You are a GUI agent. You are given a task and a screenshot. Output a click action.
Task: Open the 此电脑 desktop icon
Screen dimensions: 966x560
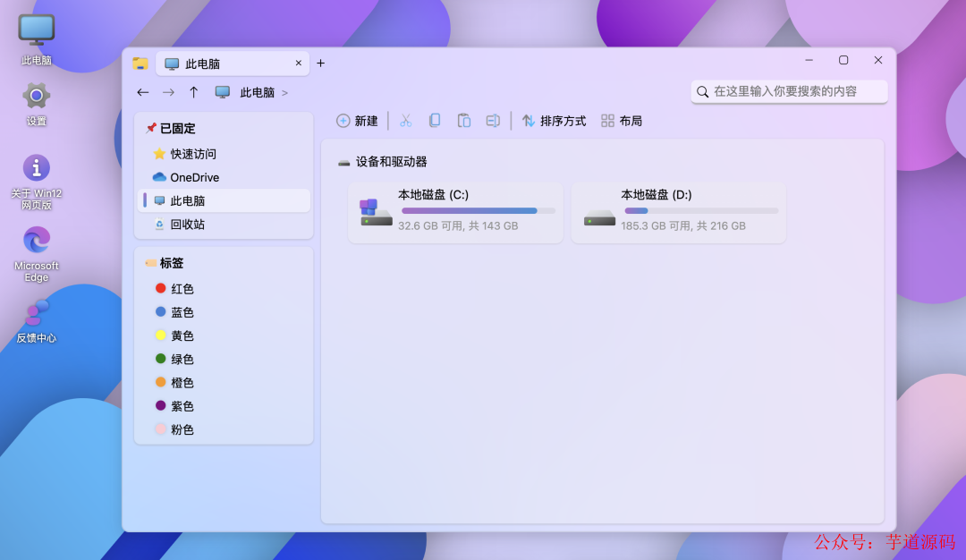pos(37,39)
